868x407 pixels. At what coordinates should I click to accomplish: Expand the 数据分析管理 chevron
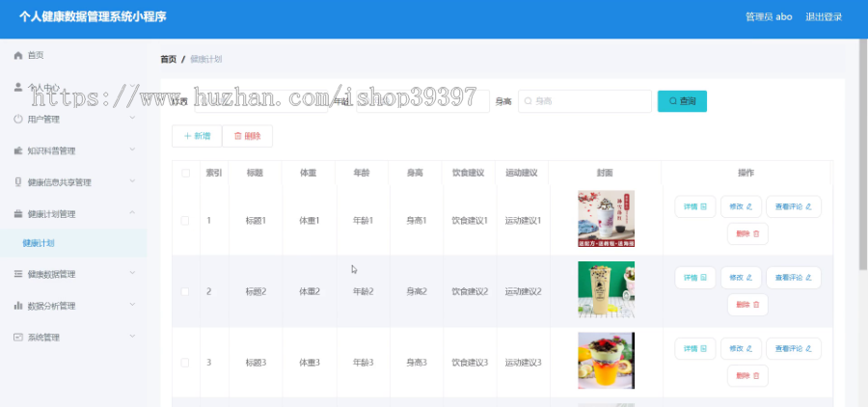point(132,304)
